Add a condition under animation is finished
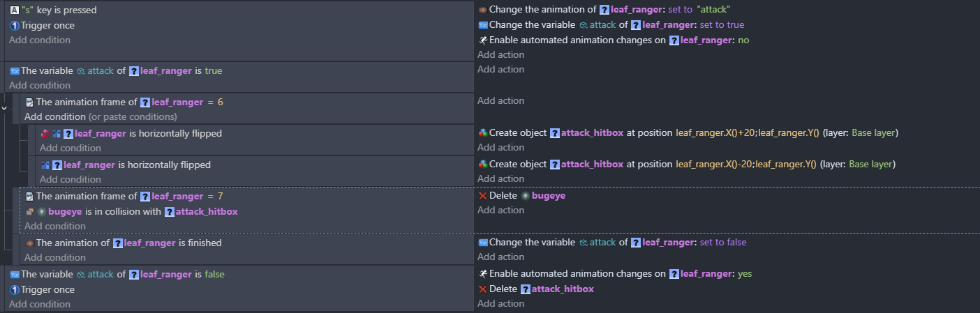This screenshot has width=980, height=313. coord(55,258)
